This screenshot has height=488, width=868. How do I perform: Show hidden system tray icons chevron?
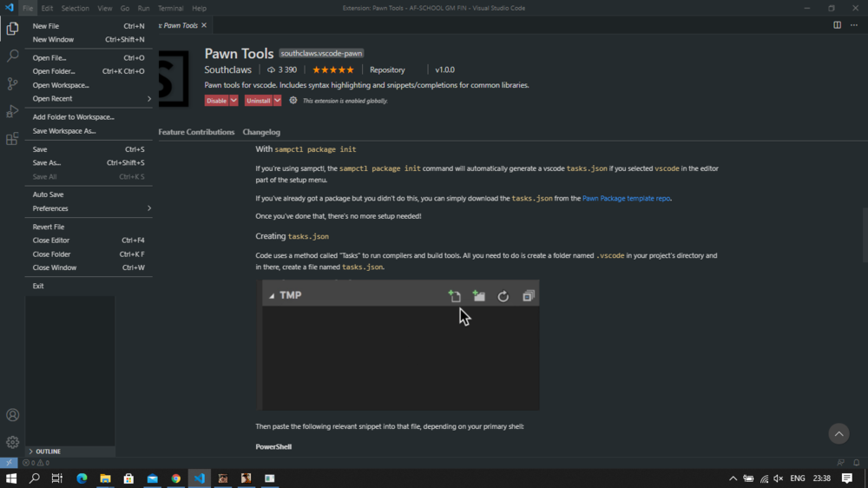point(733,478)
